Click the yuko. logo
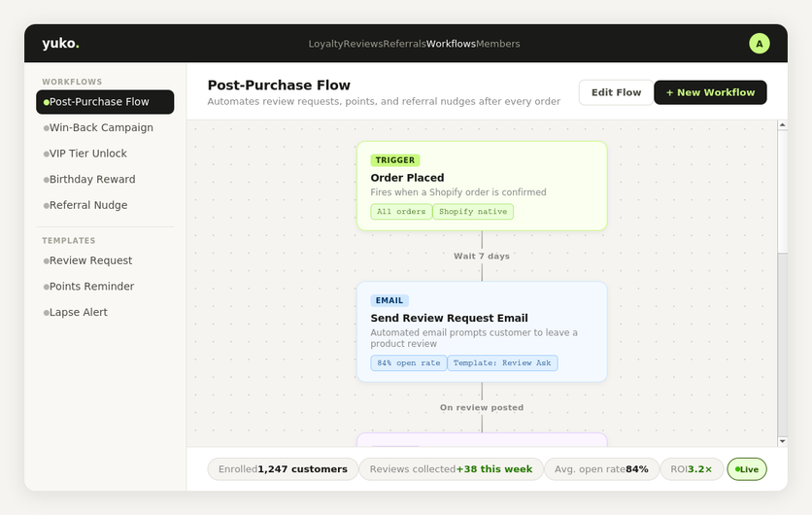The width and height of the screenshot is (812, 515). 60,43
